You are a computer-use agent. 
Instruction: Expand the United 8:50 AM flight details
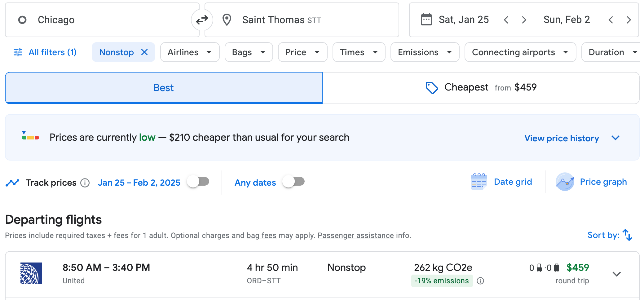[x=617, y=274]
